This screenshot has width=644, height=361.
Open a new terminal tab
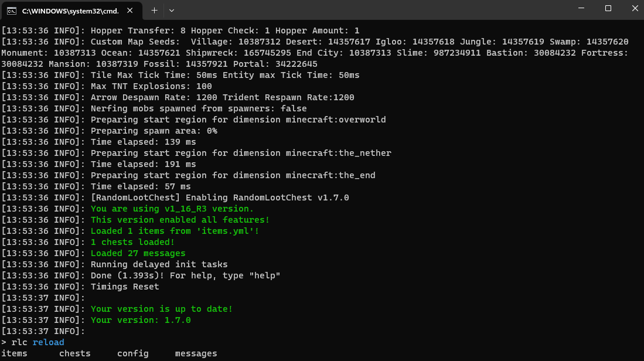point(155,11)
